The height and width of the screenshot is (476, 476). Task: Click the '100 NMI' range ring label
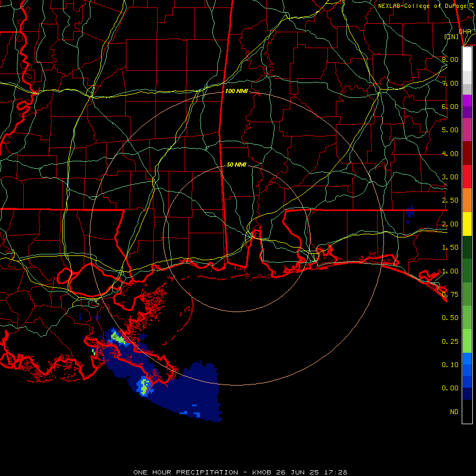236,91
